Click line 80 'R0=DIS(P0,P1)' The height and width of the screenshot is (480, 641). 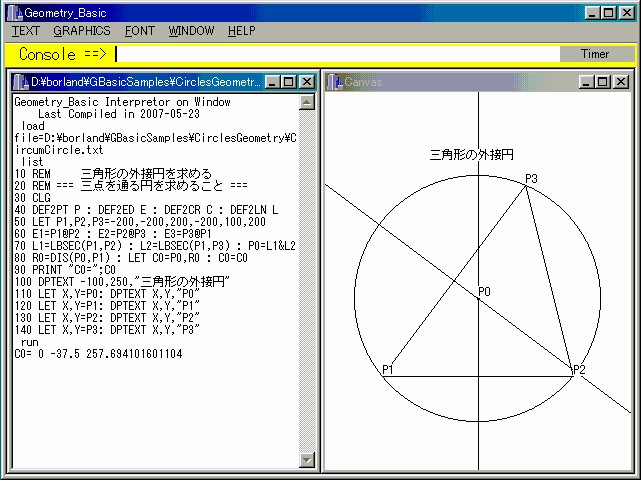coord(131,258)
